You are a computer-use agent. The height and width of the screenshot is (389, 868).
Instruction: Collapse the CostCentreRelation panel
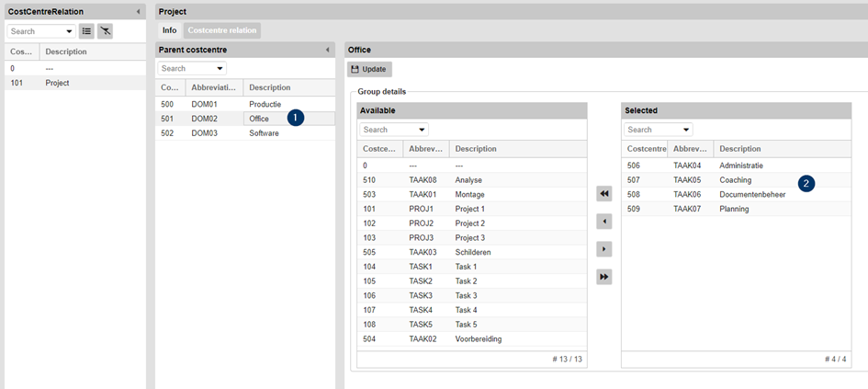(139, 11)
